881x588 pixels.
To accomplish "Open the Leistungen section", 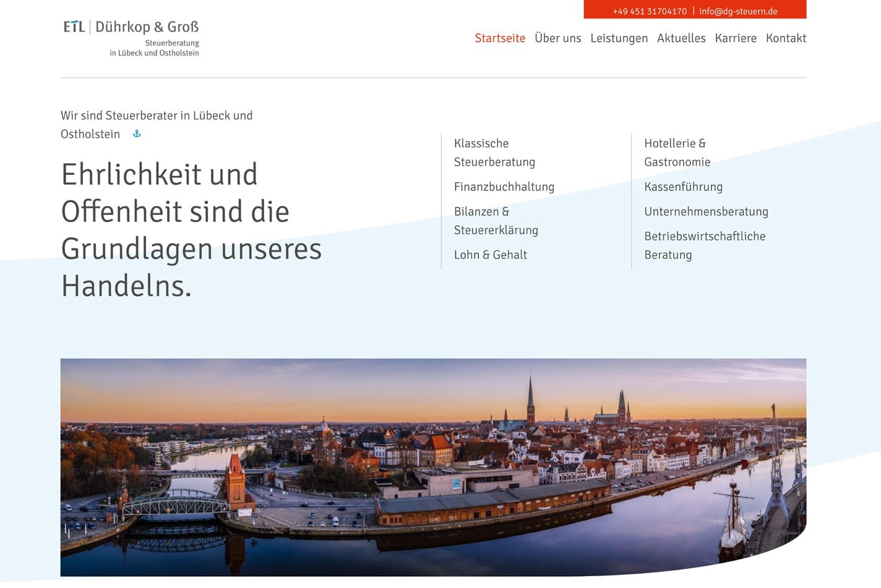I will point(619,38).
